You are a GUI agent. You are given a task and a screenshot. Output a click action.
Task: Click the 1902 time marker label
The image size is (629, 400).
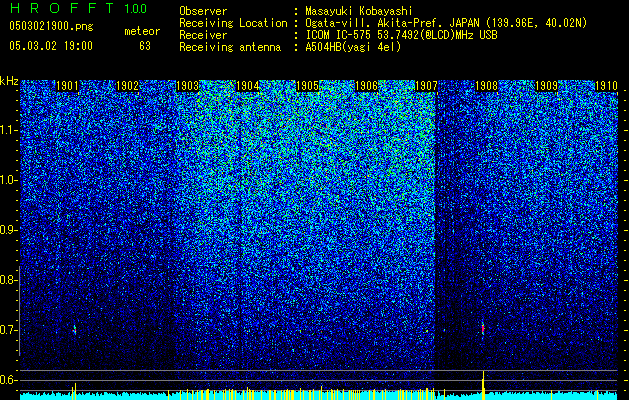[x=127, y=86]
